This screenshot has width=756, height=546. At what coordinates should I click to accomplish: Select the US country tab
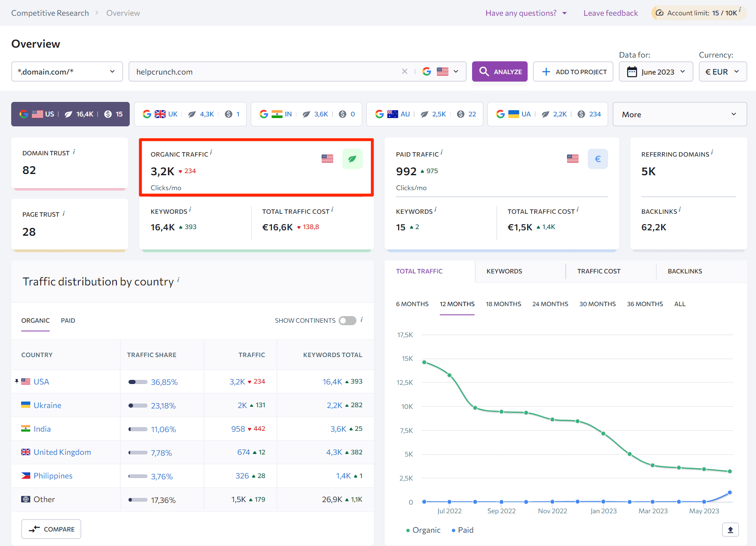pos(70,114)
